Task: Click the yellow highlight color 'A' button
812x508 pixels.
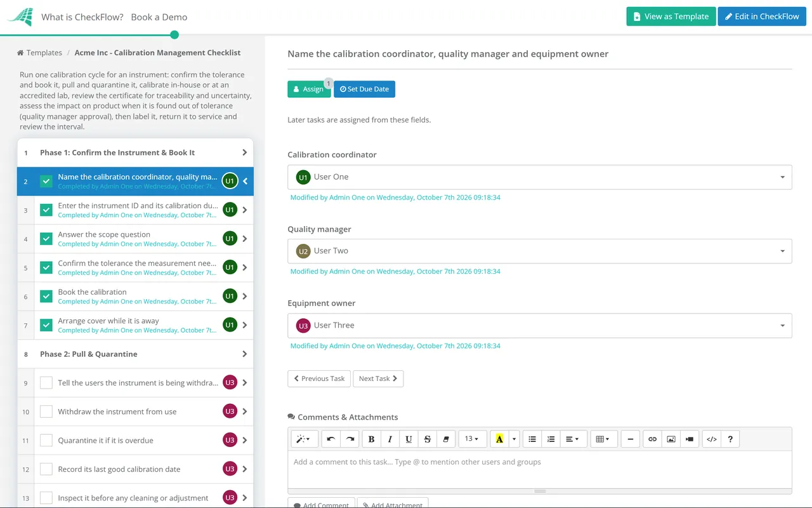Action: tap(500, 439)
